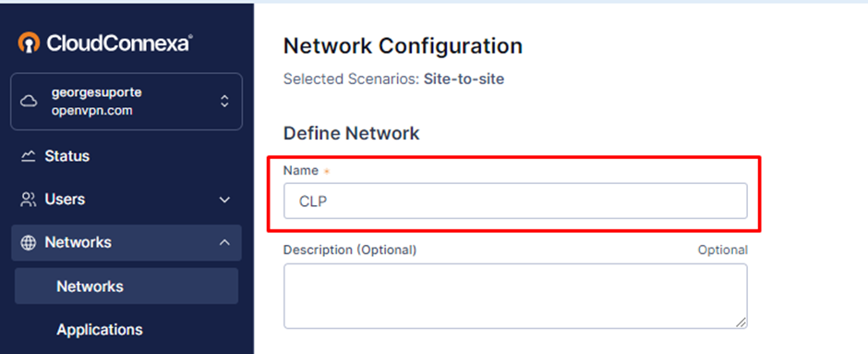Image resolution: width=868 pixels, height=354 pixels.
Task: Click the Status chart icon in sidebar
Action: 28,156
